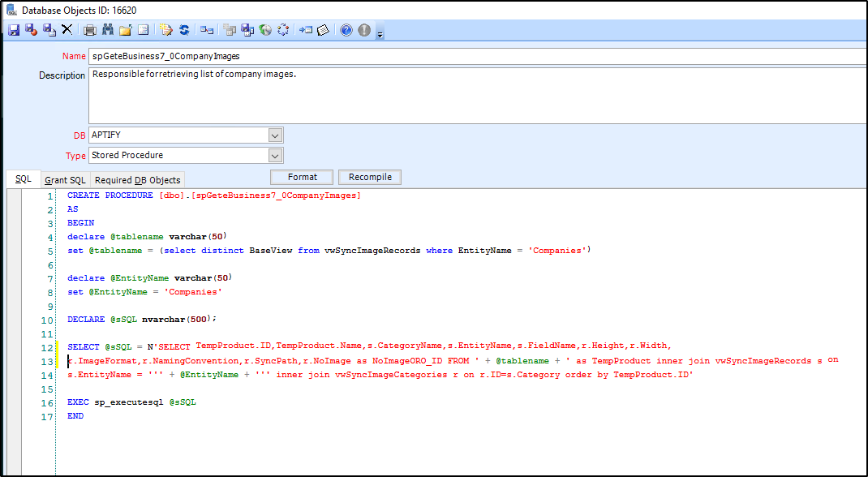Switch to the SQL tab
Viewport: 868px width, 477px height.
pyautogui.click(x=24, y=178)
